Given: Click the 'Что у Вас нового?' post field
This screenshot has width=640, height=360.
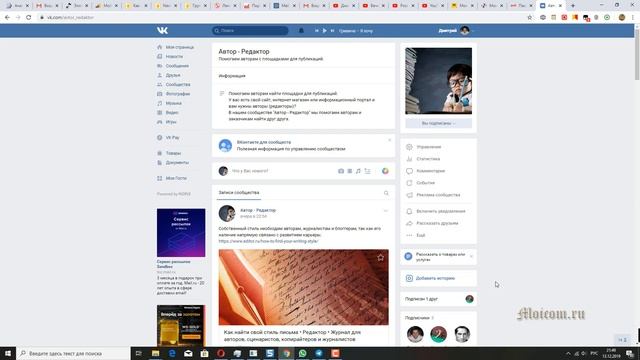Looking at the screenshot, I should pyautogui.click(x=250, y=171).
